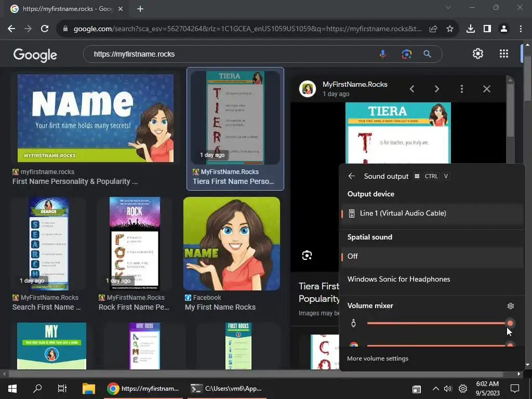This screenshot has height=399, width=532.
Task: Switch to Chrome taskbar window
Action: click(x=143, y=389)
